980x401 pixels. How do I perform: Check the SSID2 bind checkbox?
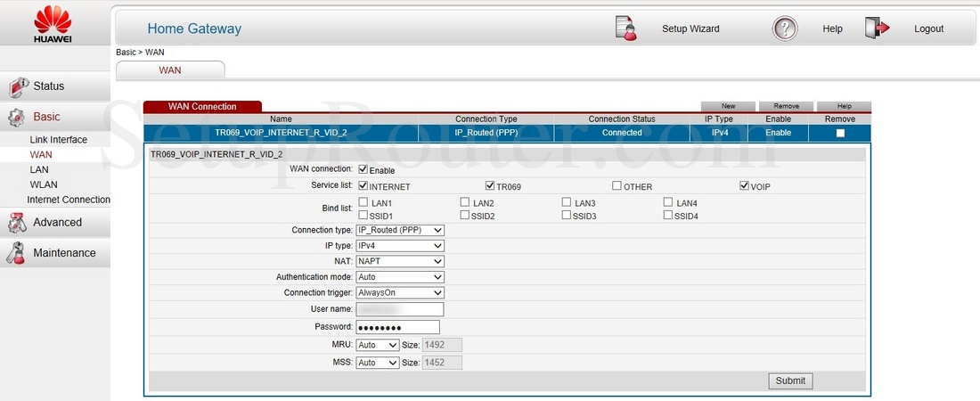(x=464, y=215)
